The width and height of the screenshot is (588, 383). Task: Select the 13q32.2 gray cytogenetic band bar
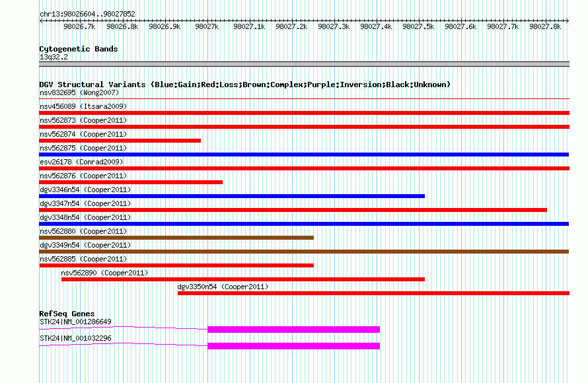click(x=304, y=64)
